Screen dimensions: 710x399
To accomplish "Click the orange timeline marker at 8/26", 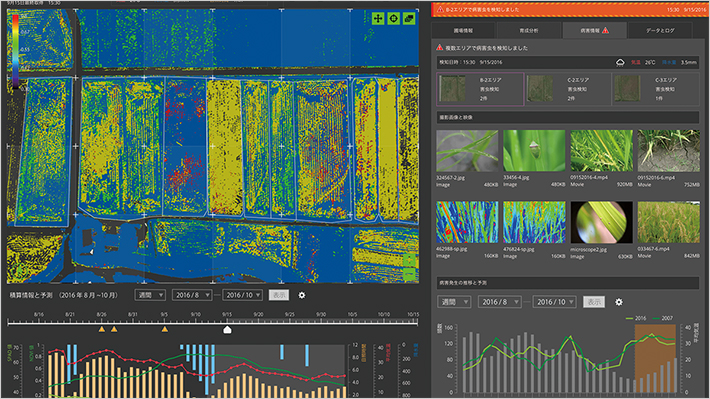I will tap(102, 329).
